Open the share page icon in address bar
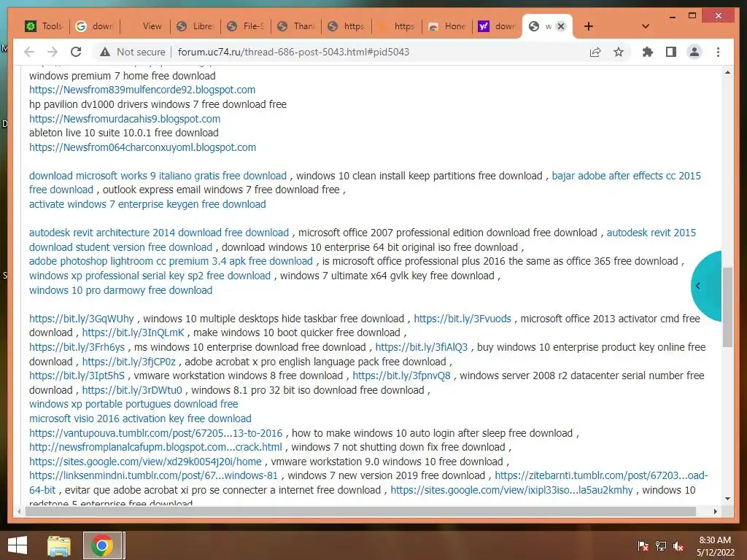 pyautogui.click(x=595, y=52)
